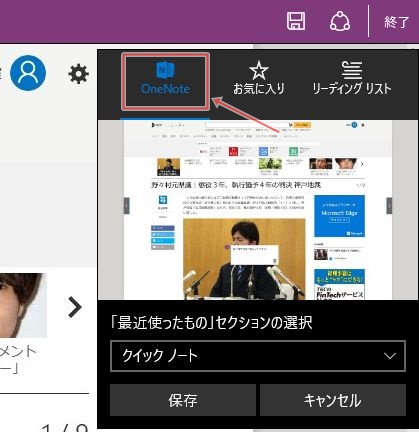Open the クイック ノート section dropdown

pos(258,356)
